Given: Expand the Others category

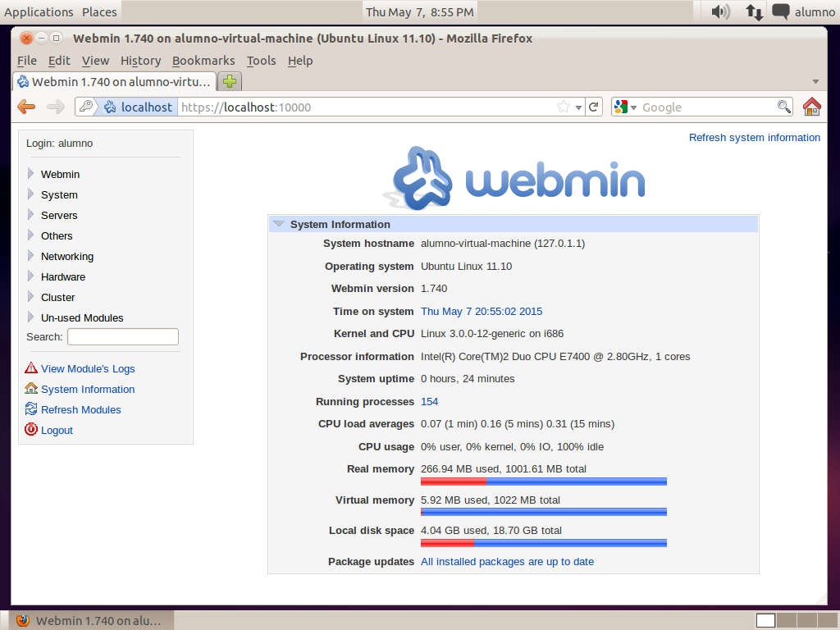Looking at the screenshot, I should click(x=30, y=235).
